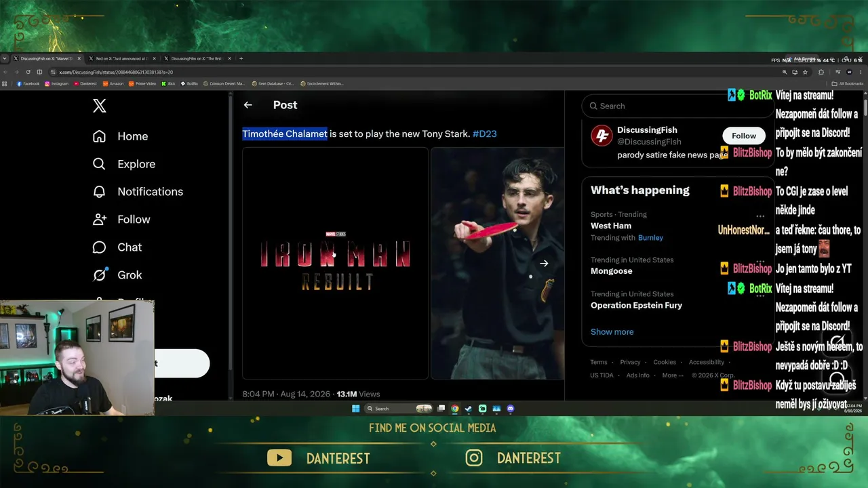Open the Mongoose trend
This screenshot has height=488, width=868.
tap(612, 271)
